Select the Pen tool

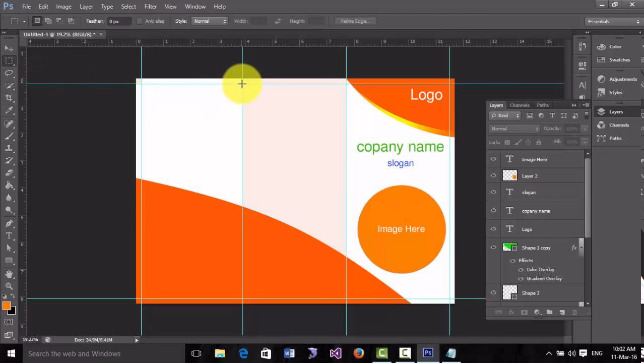(x=9, y=224)
